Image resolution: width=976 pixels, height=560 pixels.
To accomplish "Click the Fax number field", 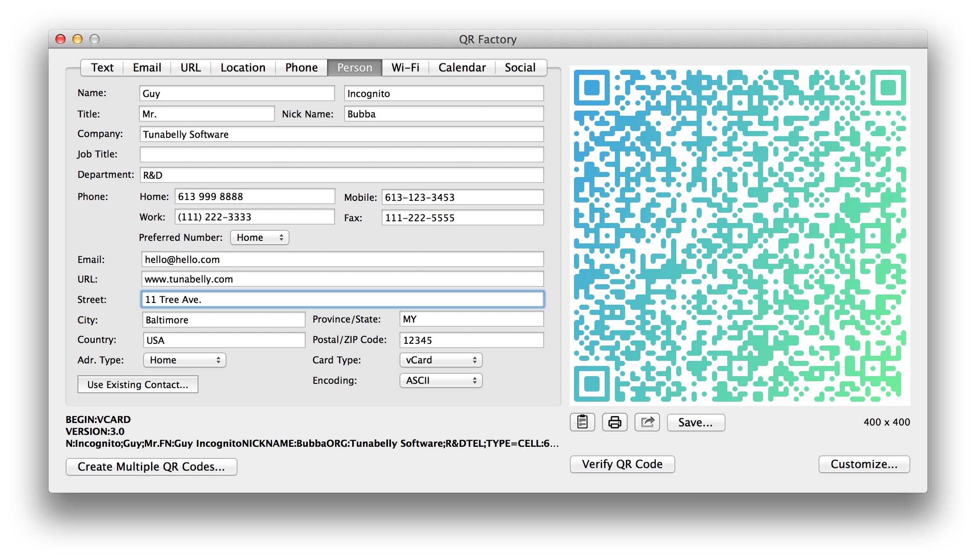I will [x=462, y=217].
